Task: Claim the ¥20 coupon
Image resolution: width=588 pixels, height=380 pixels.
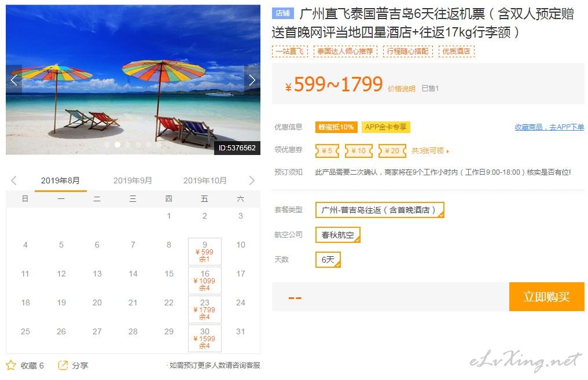Action: [x=392, y=150]
